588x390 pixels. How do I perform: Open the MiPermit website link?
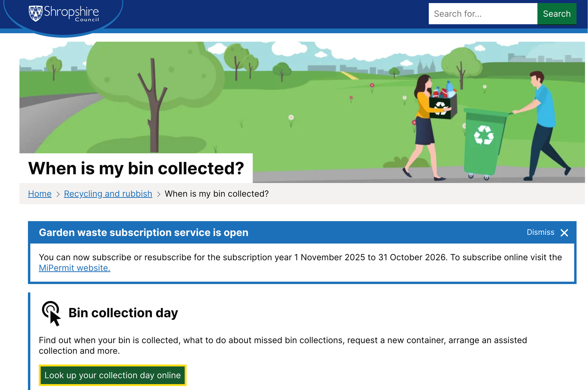(x=74, y=268)
